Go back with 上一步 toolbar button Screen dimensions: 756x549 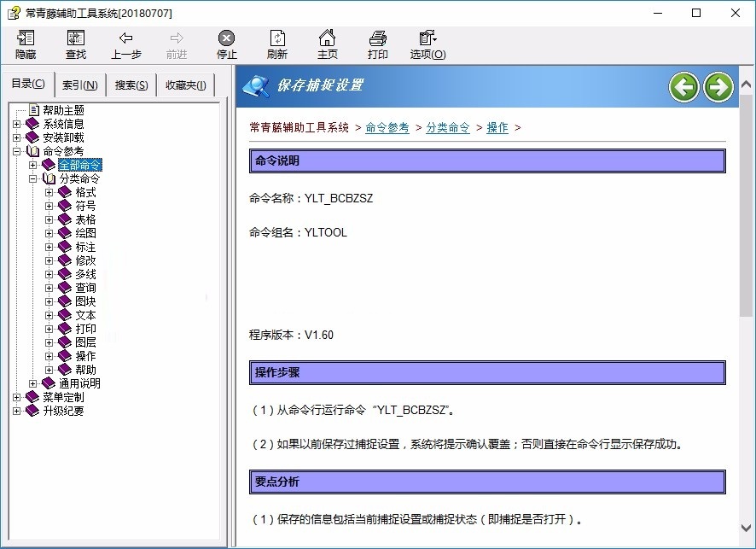coord(125,44)
